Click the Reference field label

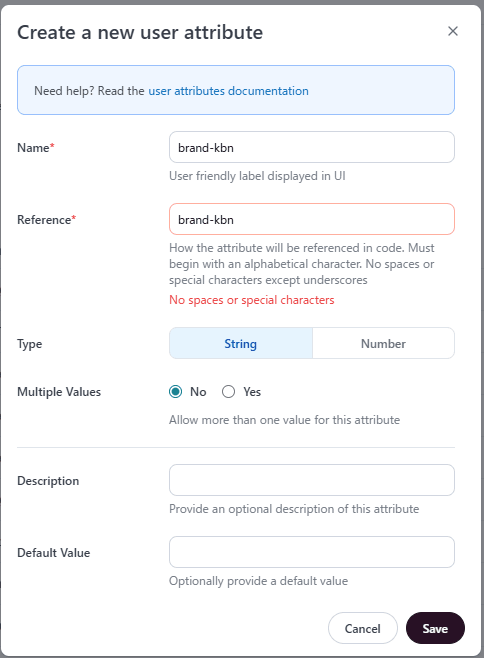(x=47, y=219)
